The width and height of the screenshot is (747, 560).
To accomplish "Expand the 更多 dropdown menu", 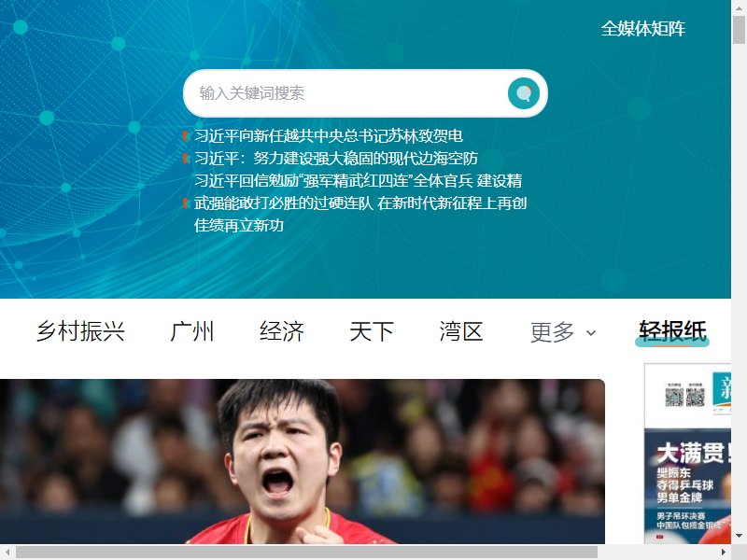I will (563, 332).
